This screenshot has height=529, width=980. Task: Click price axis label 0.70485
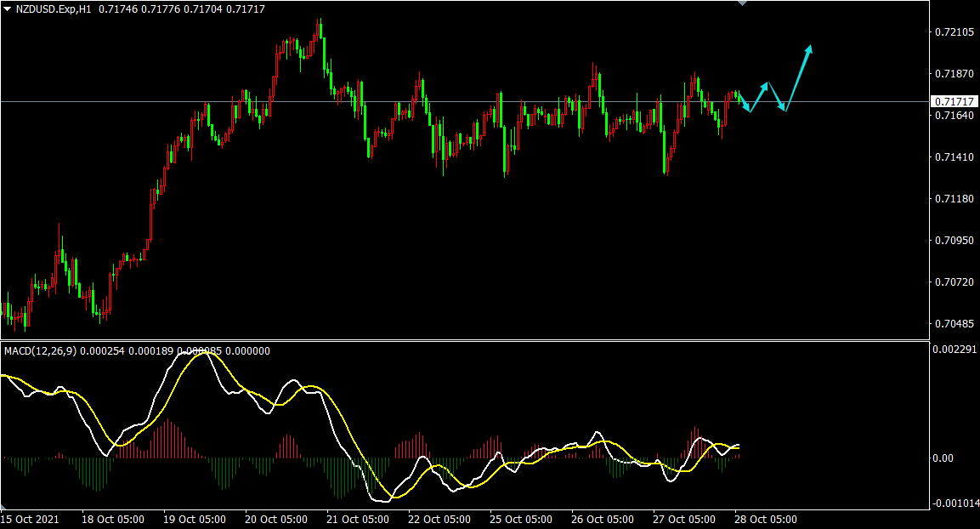click(955, 324)
